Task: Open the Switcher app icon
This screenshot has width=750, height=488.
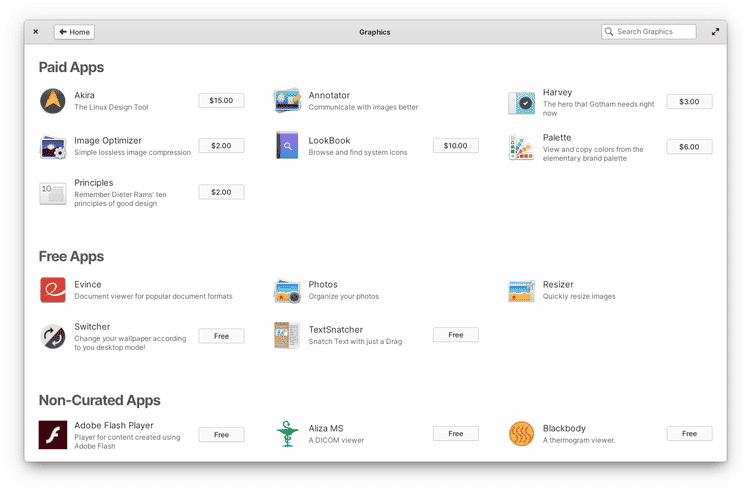Action: click(53, 336)
